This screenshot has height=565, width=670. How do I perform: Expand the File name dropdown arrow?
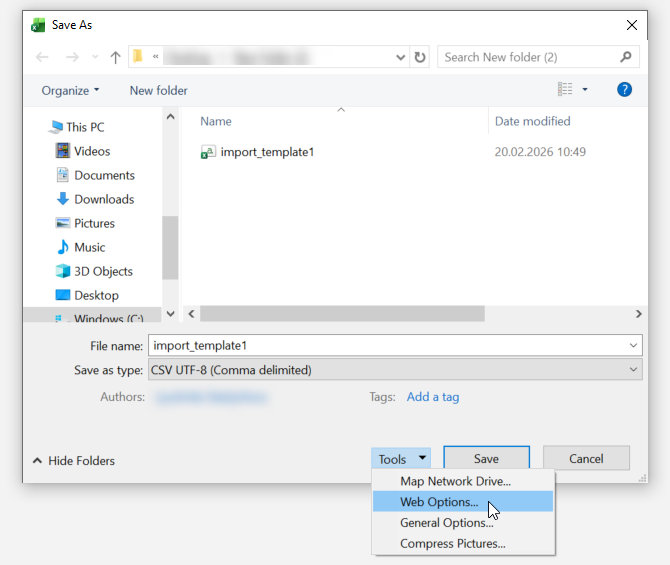pos(633,345)
